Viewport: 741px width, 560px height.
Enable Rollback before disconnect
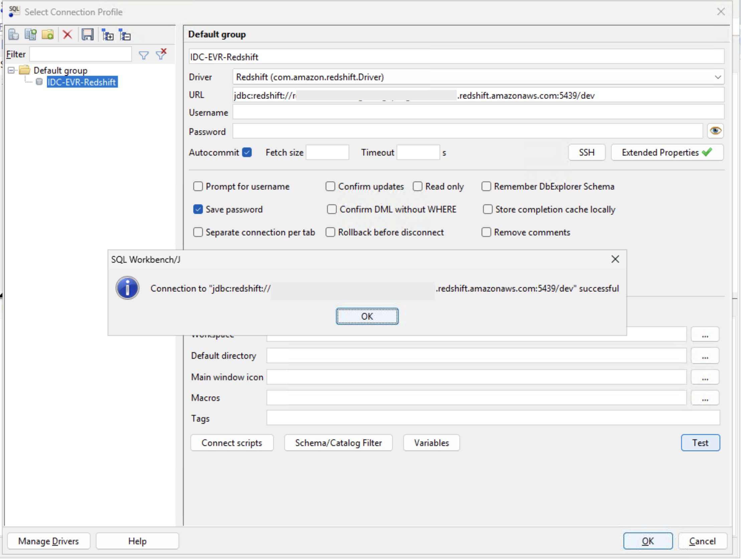330,232
